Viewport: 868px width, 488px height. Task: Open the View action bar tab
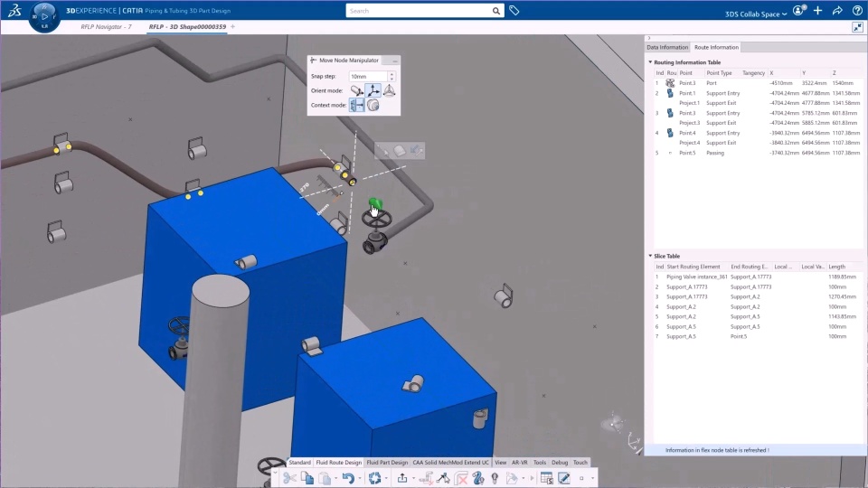500,463
